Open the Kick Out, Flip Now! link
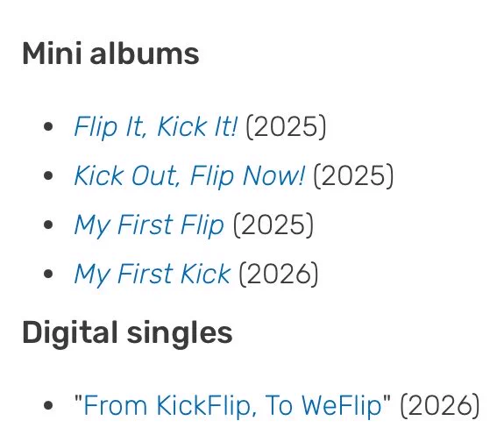The width and height of the screenshot is (504, 435). tap(189, 176)
